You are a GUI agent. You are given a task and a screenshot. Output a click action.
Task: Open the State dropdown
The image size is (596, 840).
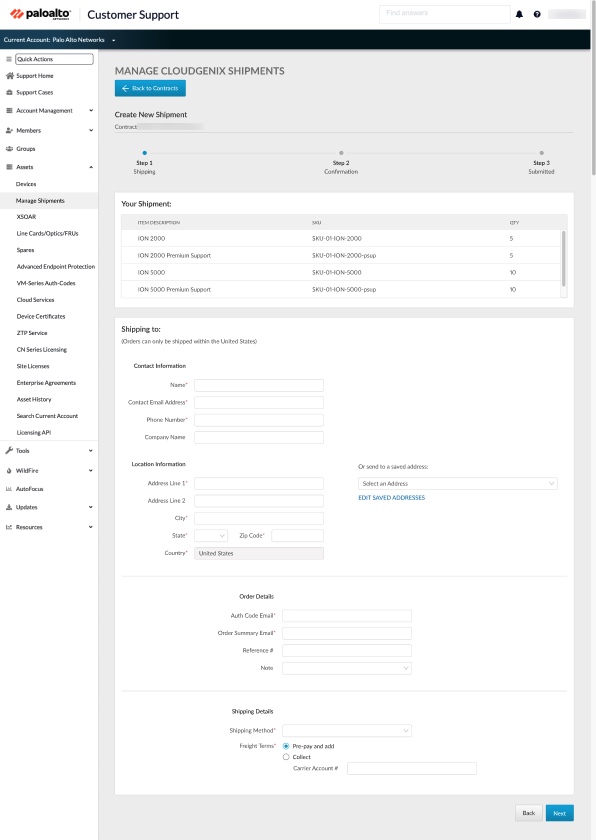(211, 535)
